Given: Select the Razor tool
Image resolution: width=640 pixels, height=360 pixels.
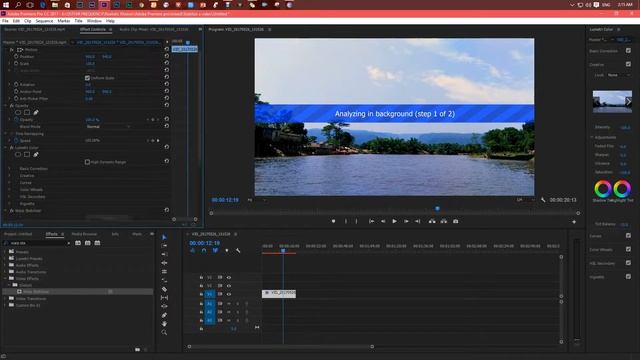Looking at the screenshot, I should [164, 289].
